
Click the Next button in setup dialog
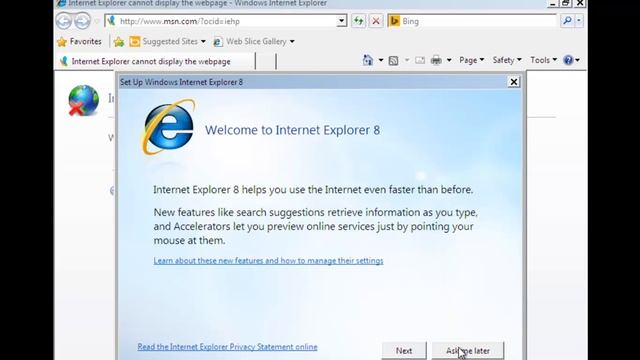click(404, 351)
